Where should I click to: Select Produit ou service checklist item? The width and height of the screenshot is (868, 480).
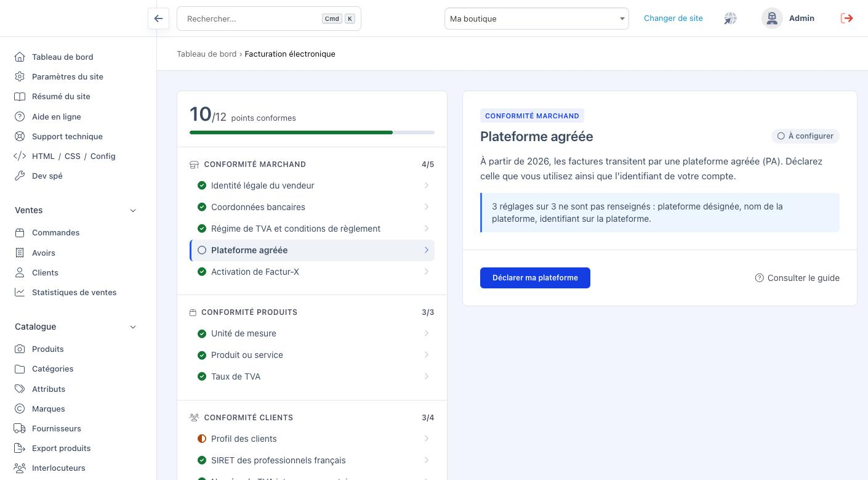click(312, 355)
